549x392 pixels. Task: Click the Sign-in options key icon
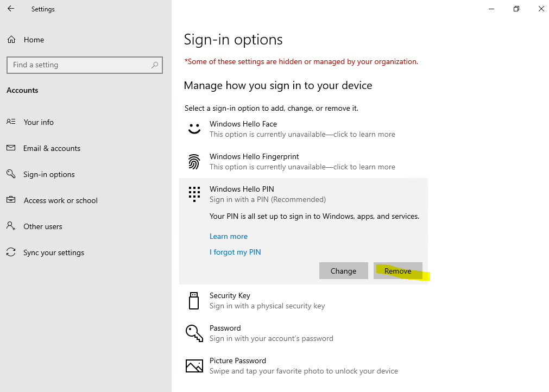(x=11, y=174)
